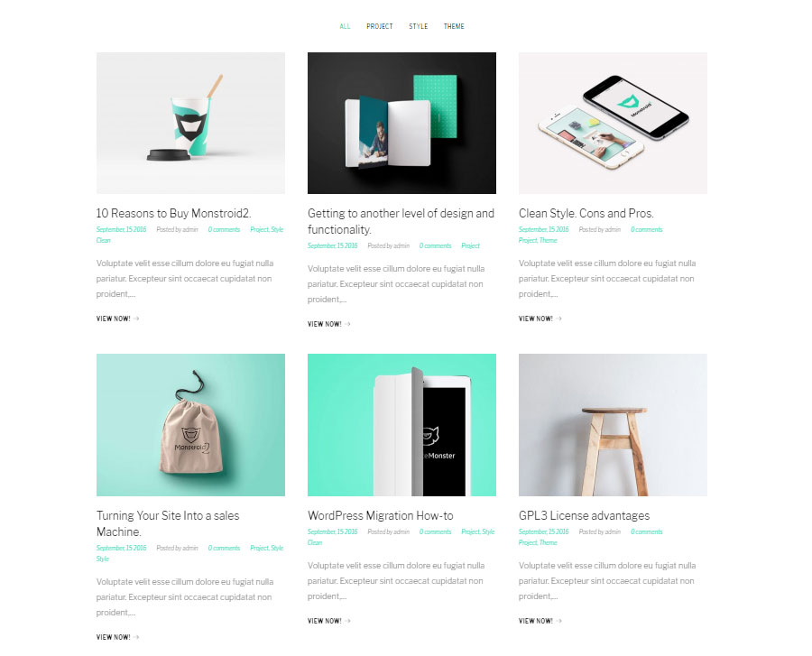Open 0 comments link under Getting to another level
The image size is (812, 656).
click(x=436, y=246)
